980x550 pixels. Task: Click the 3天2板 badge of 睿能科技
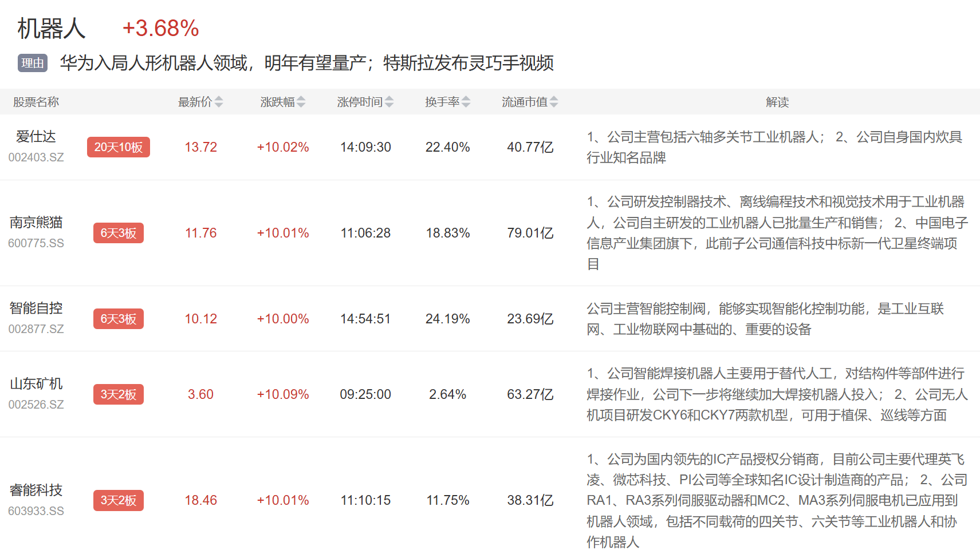point(118,500)
